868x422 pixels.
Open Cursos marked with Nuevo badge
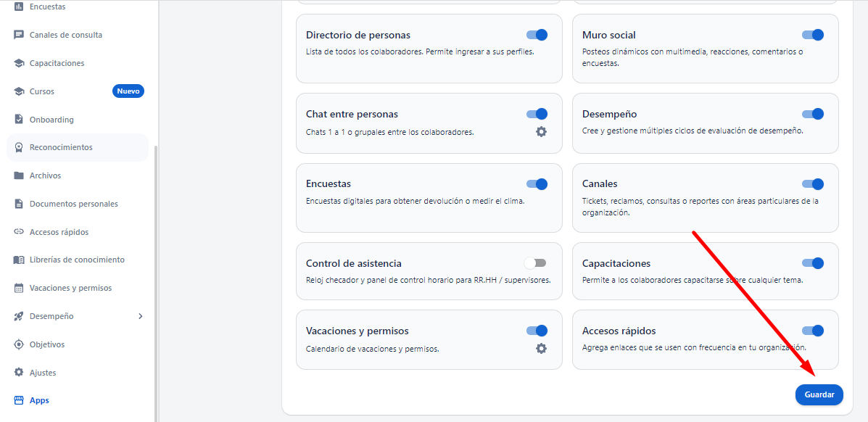point(42,91)
